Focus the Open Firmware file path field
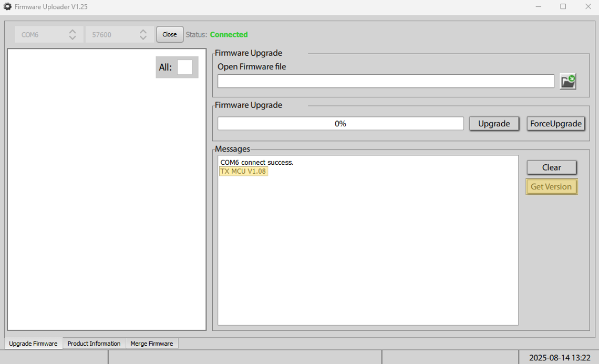Image resolution: width=599 pixels, height=364 pixels. [x=386, y=81]
